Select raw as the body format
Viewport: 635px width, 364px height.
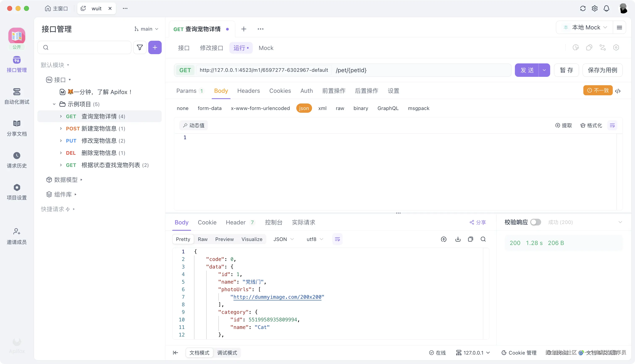[x=340, y=108]
